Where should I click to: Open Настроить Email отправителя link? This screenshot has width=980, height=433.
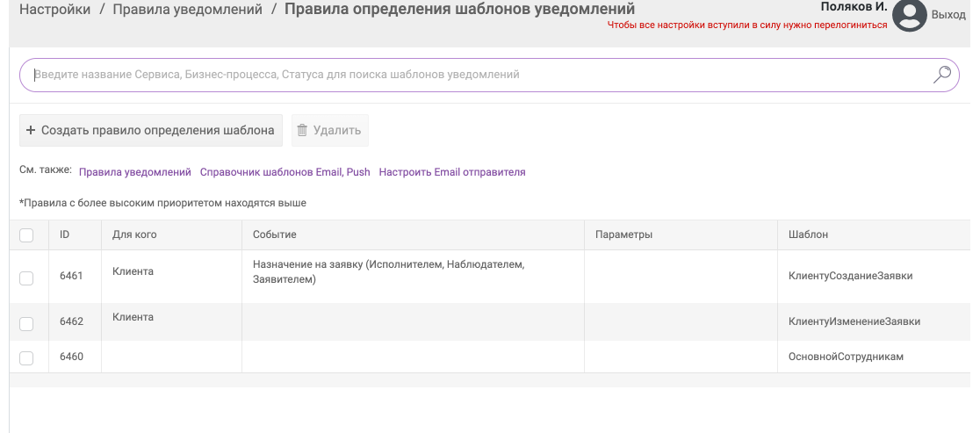tap(452, 172)
